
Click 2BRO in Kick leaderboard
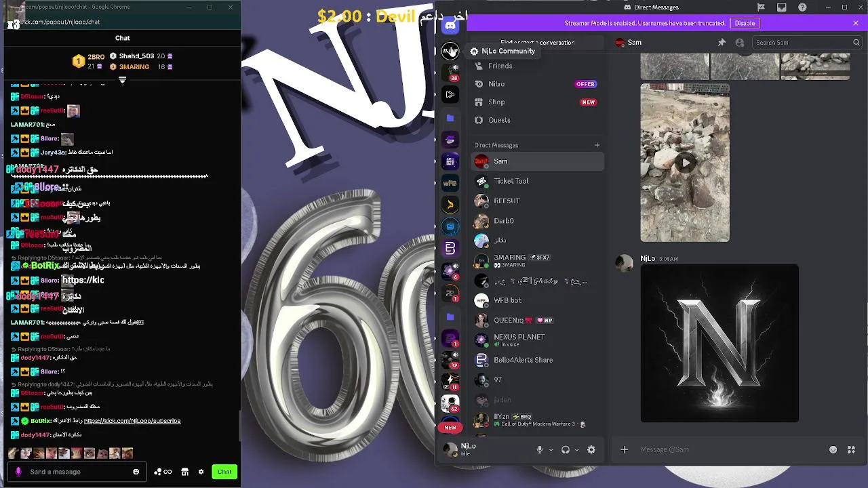click(x=96, y=57)
